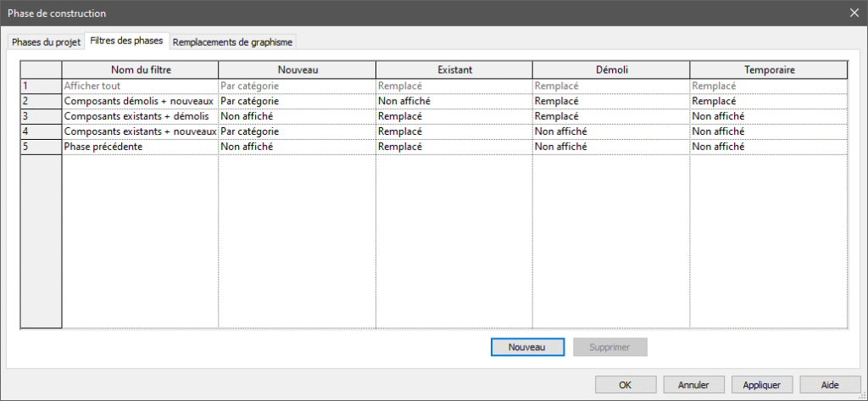Click Annuler to cancel changes
868x401 pixels.
coord(693,384)
